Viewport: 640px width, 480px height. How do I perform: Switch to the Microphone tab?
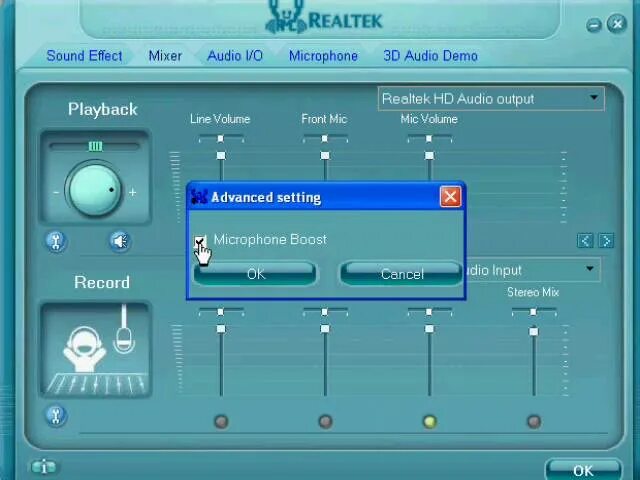click(323, 56)
